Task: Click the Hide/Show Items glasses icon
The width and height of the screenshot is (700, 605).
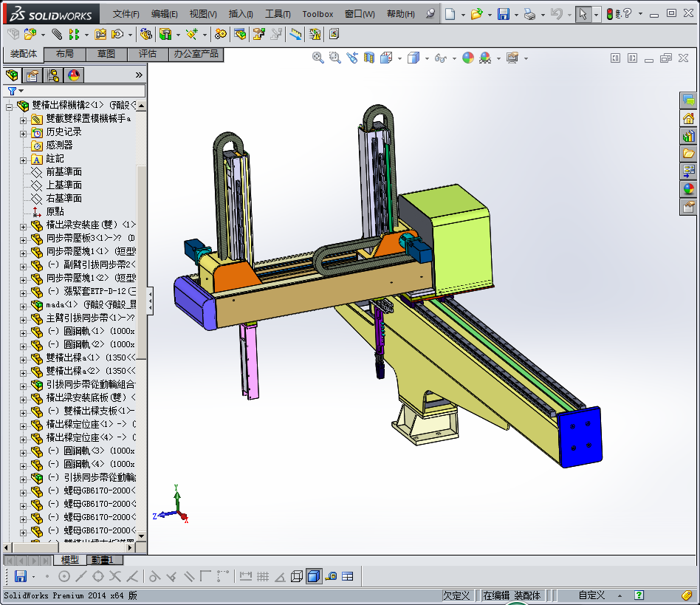Action: pos(441,58)
